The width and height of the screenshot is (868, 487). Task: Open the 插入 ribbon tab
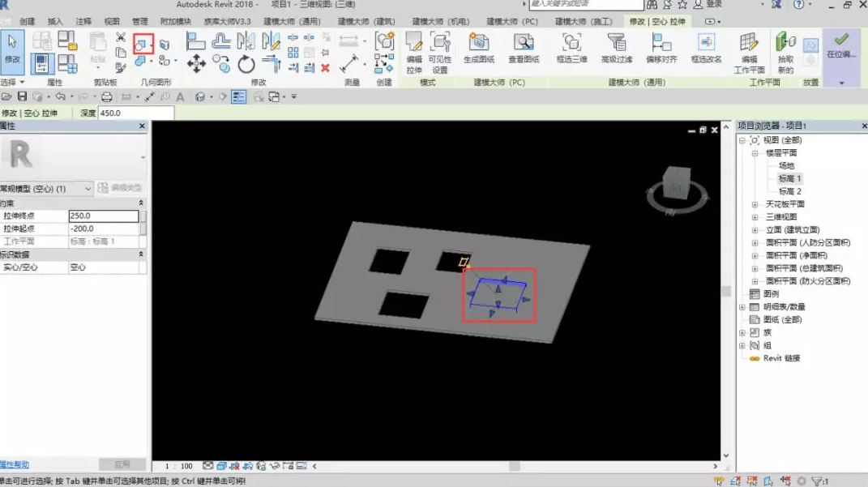(x=55, y=22)
